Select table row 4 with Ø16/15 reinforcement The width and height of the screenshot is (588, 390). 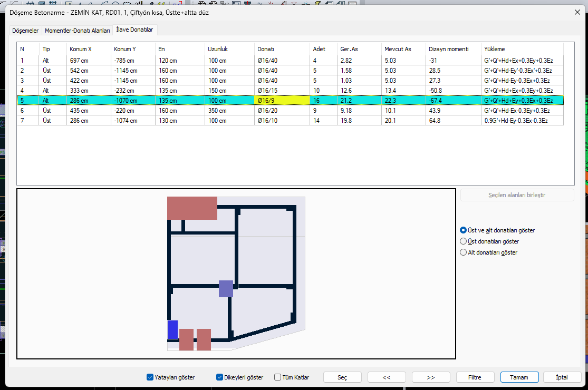point(290,91)
